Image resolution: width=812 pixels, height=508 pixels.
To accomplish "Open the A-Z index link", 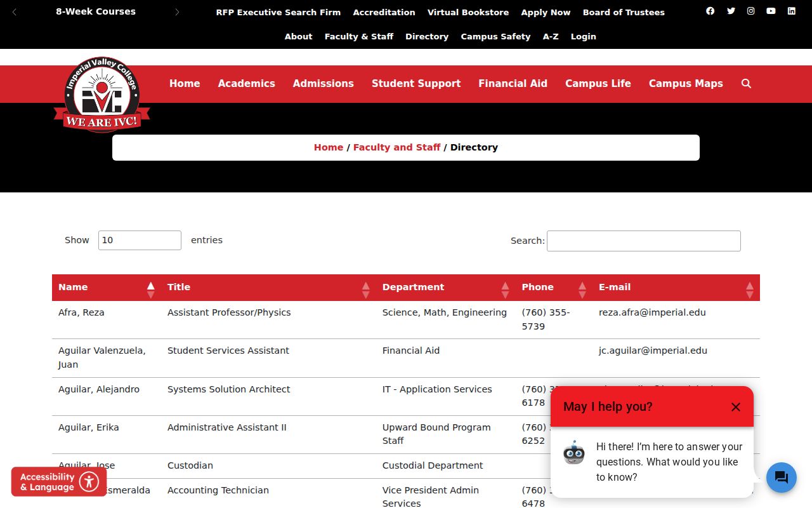I will point(551,37).
